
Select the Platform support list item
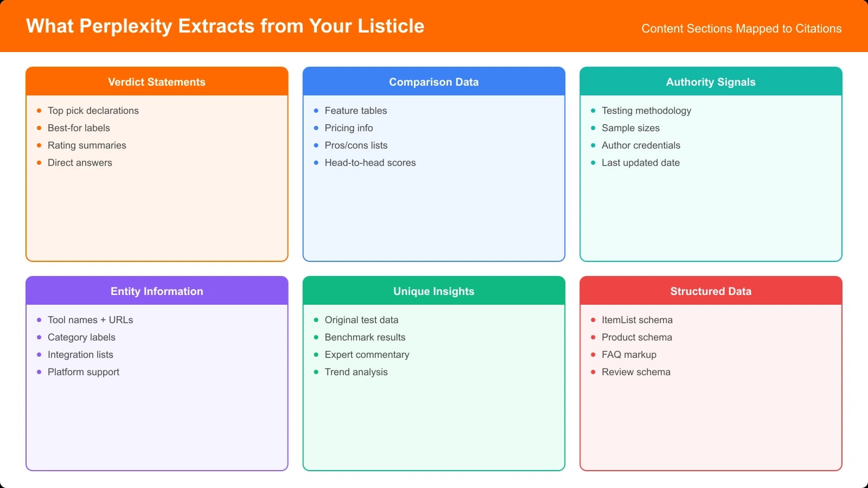pos(84,372)
